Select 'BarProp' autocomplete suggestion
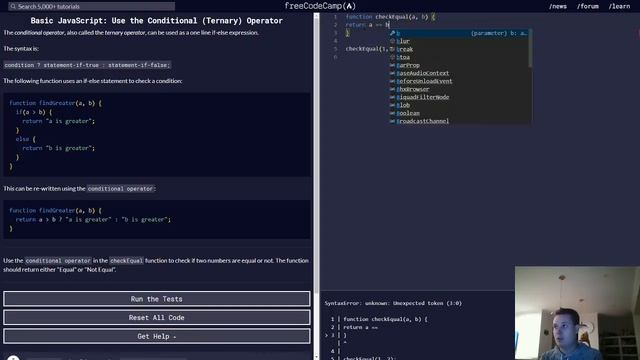The width and height of the screenshot is (640, 360). (x=458, y=65)
